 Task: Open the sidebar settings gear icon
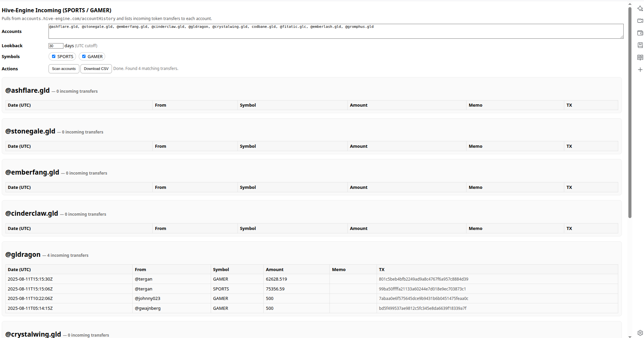[x=640, y=333]
